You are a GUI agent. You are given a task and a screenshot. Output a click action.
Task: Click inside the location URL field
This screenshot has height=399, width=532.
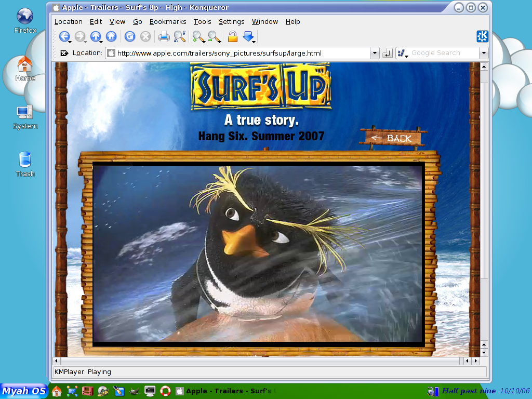click(243, 54)
